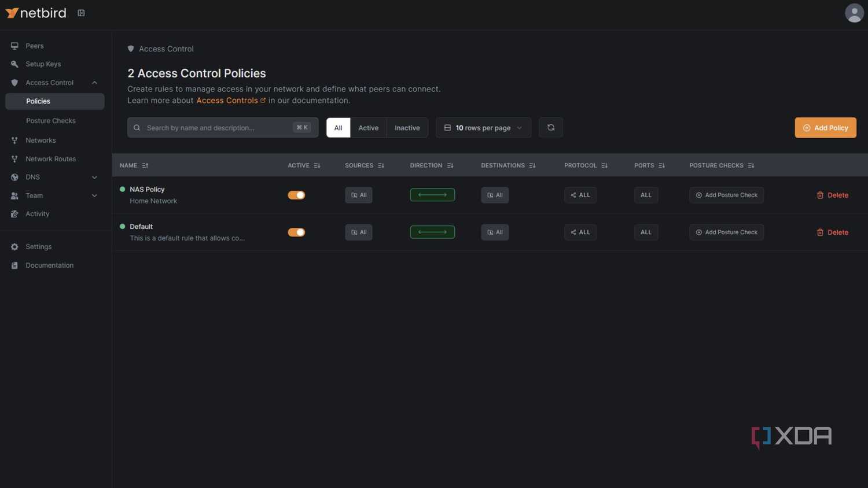
Task: Add Posture Check to NAS Policy
Action: [x=726, y=195]
